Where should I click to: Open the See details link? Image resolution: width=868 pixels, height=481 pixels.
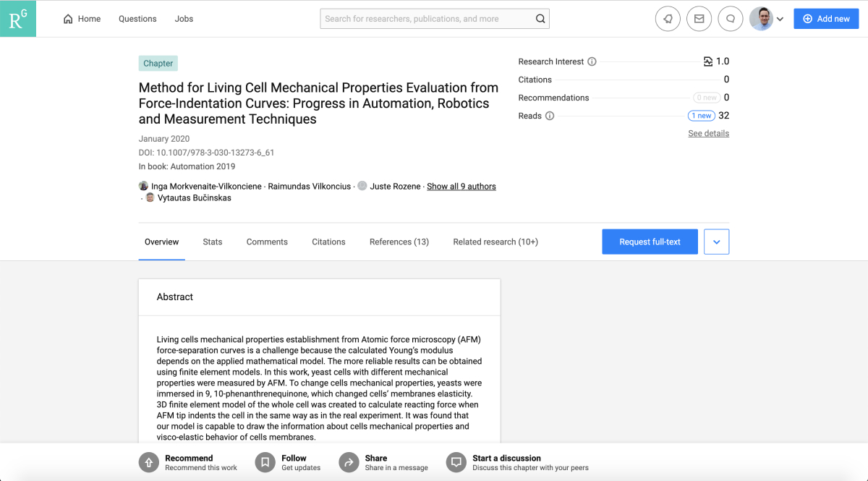coord(708,134)
